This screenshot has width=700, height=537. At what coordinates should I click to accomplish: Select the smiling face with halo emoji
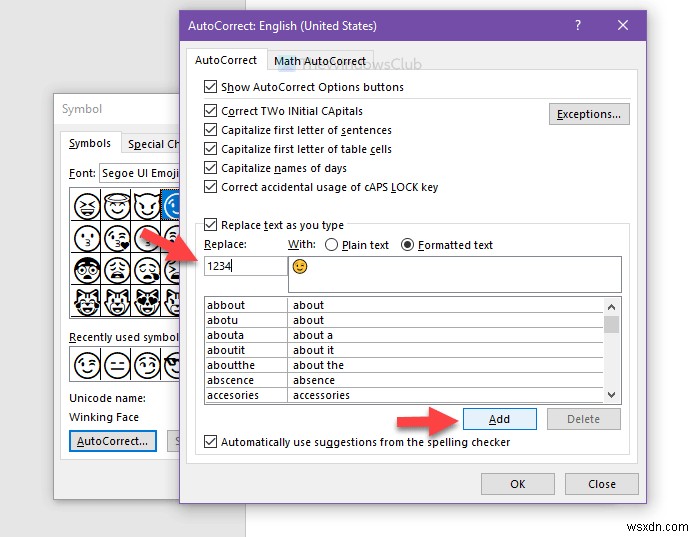[x=117, y=206]
